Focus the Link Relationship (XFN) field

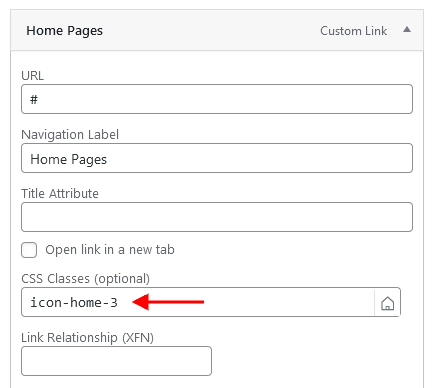click(x=116, y=361)
